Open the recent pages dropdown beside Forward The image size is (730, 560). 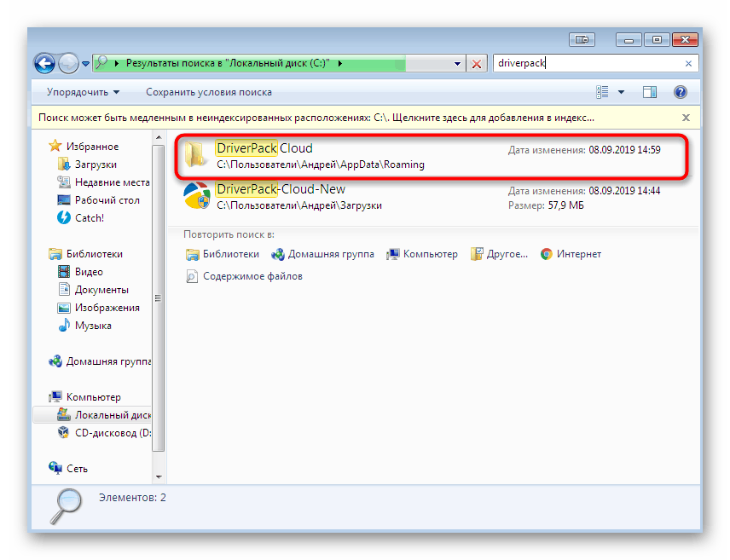tap(85, 64)
